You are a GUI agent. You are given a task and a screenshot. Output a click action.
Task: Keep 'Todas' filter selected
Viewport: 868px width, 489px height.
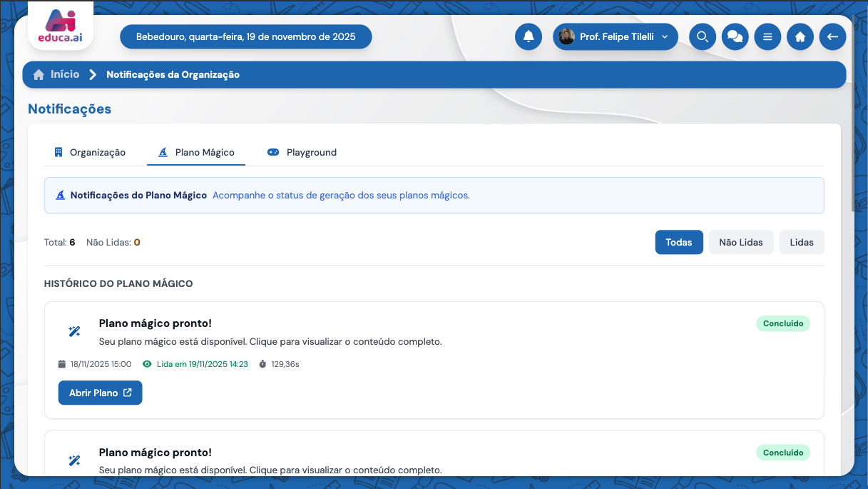tap(678, 242)
